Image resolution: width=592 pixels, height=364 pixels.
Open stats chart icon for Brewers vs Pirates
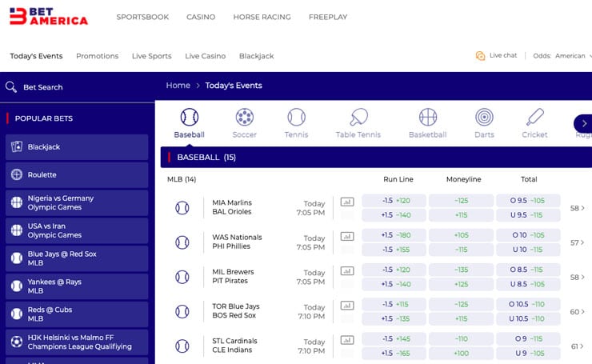[347, 270]
